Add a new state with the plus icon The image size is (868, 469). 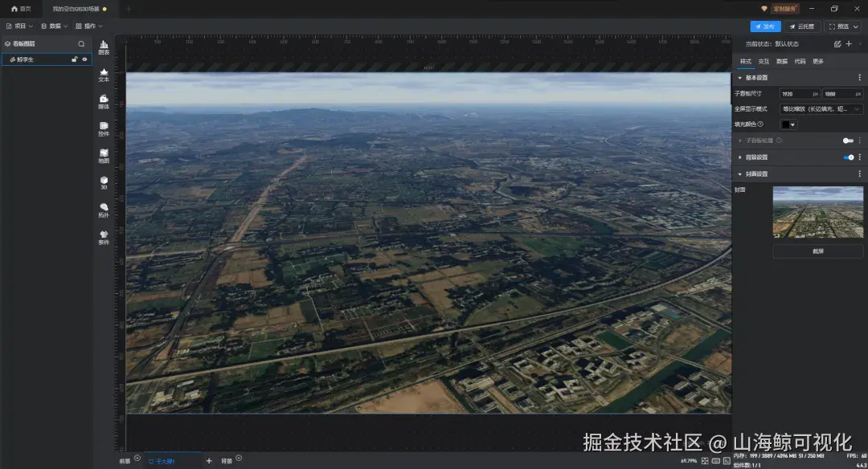pyautogui.click(x=849, y=43)
